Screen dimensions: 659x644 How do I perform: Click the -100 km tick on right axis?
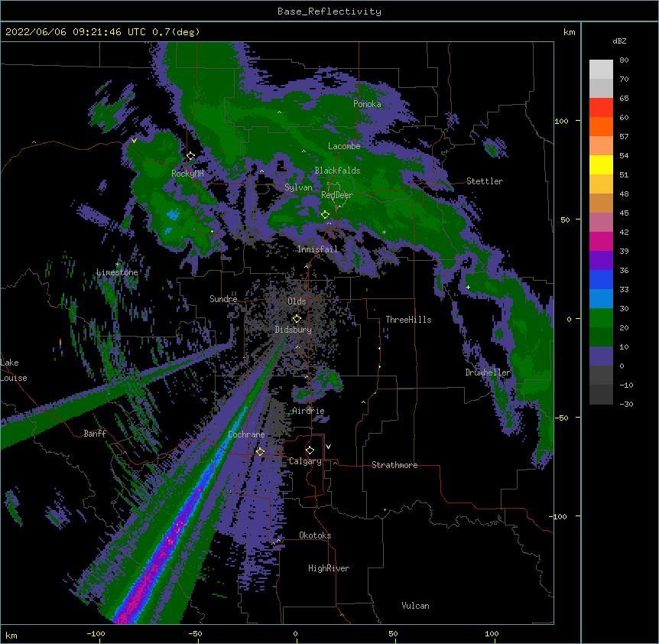coord(559,516)
